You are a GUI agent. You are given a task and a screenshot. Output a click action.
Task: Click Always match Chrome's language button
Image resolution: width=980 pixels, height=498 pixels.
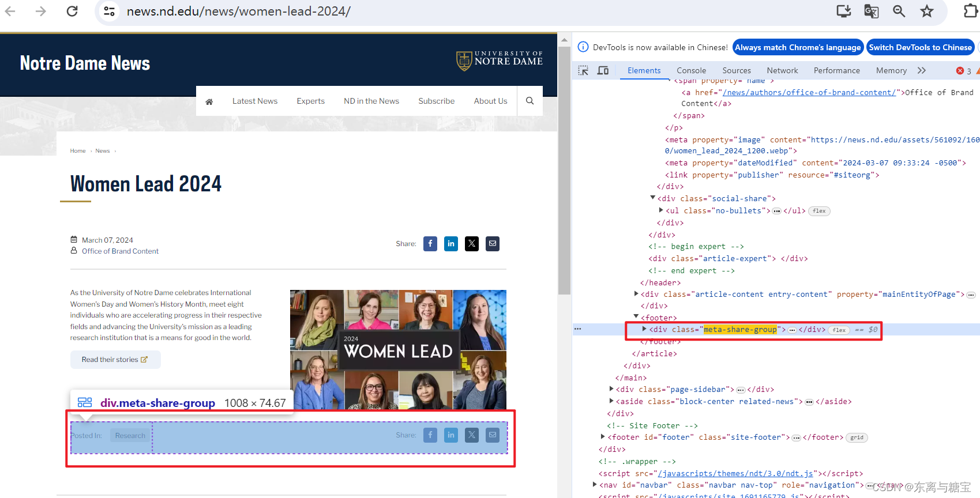(798, 47)
